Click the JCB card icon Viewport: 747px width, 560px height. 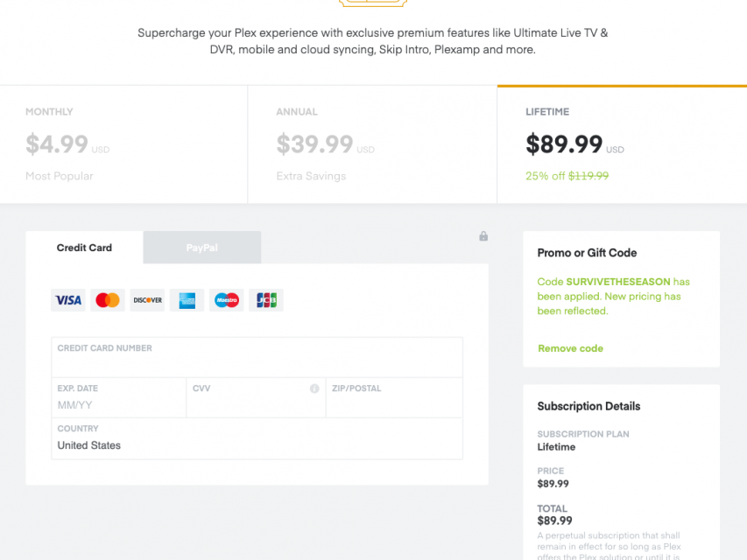point(266,300)
